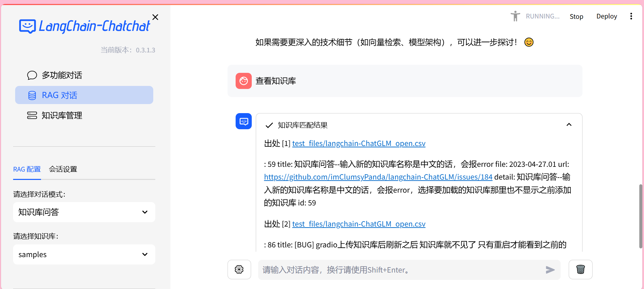
Task: Click the user avatar next to 查看知识库
Action: (244, 81)
